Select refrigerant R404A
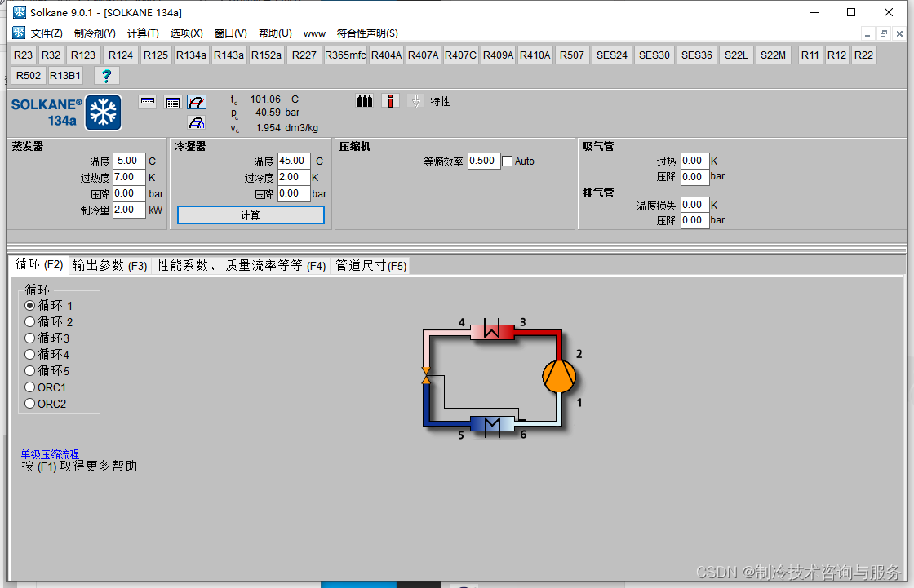Viewport: 914px width, 588px height. 387,55
